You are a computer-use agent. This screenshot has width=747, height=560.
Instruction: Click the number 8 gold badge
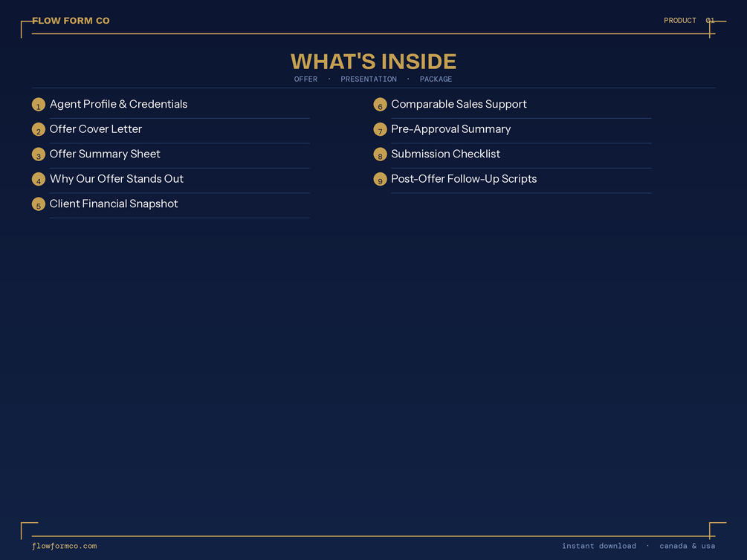coord(380,154)
